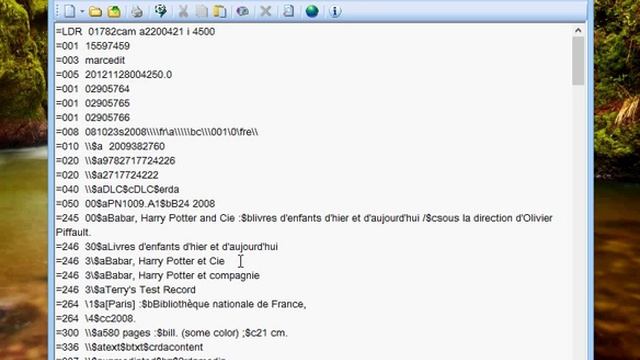Image resolution: width=640 pixels, height=360 pixels.
Task: Click the =336 text rdacontent line
Action: coord(129,347)
